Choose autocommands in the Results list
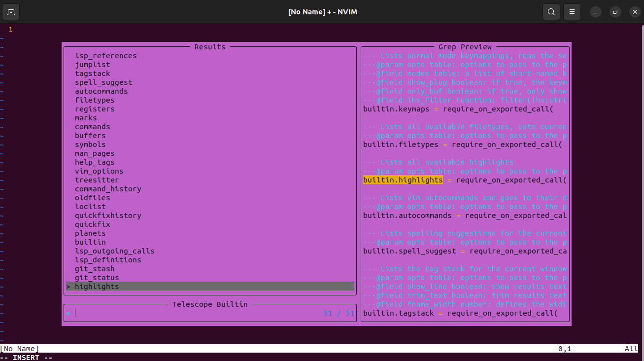The width and height of the screenshot is (644, 361). click(102, 91)
